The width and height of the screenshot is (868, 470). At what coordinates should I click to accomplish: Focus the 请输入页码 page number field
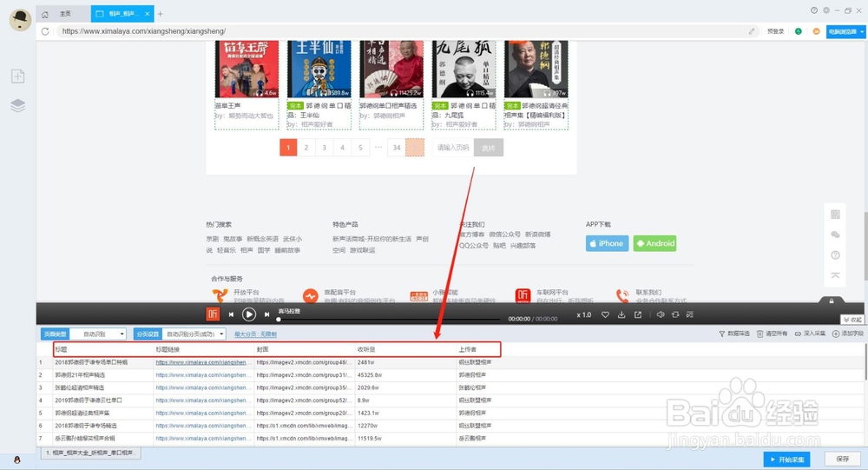click(x=453, y=148)
